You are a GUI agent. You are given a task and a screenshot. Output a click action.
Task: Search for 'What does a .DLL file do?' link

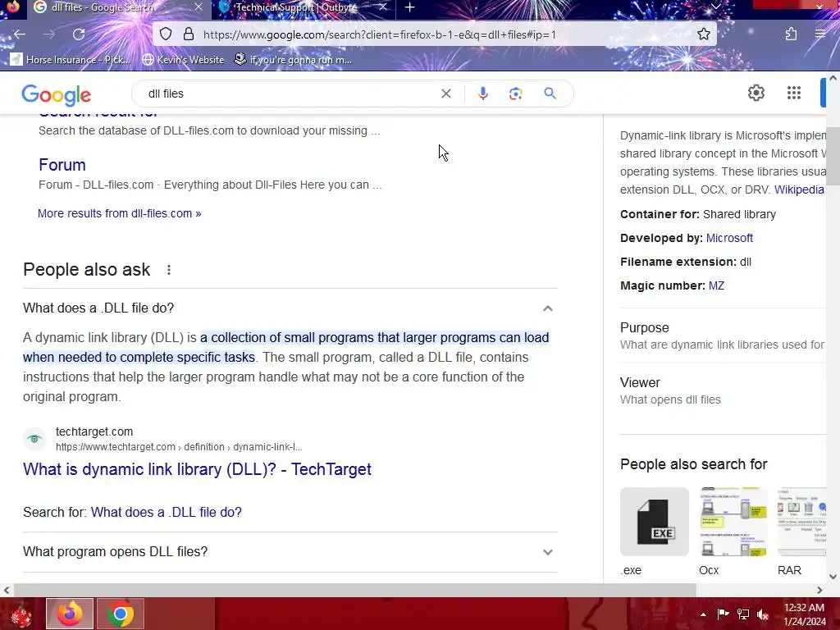(x=166, y=512)
